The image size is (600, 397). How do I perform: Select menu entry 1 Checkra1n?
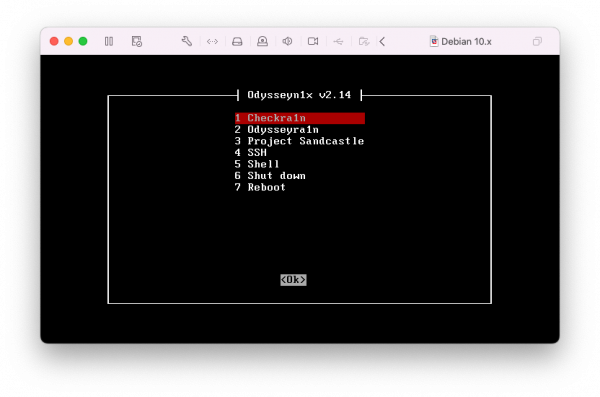pyautogui.click(x=300, y=118)
